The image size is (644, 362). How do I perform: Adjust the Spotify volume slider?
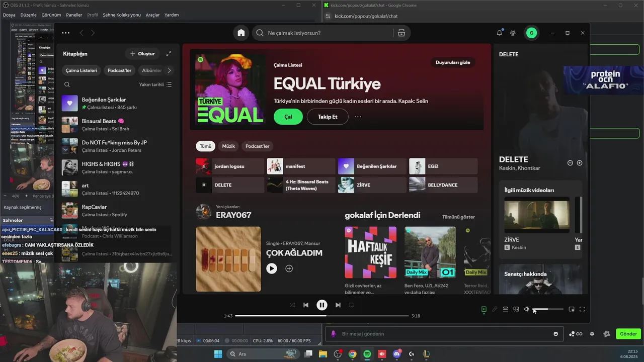pos(548,309)
